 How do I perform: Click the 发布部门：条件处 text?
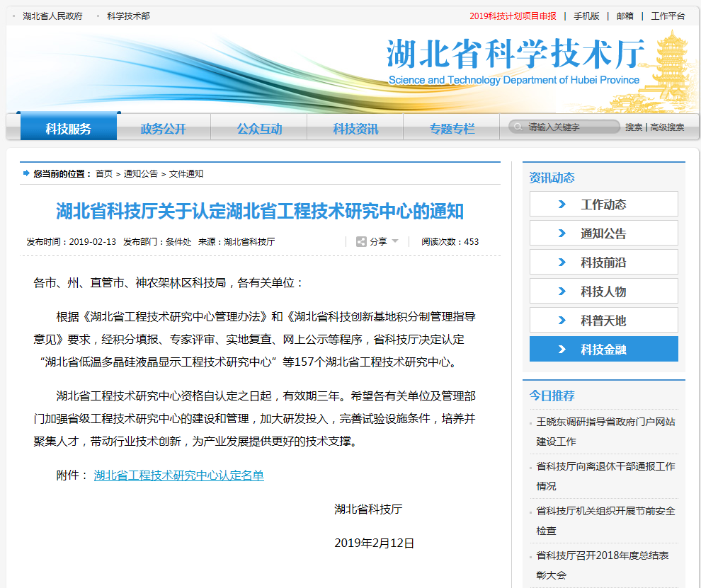pyautogui.click(x=157, y=242)
